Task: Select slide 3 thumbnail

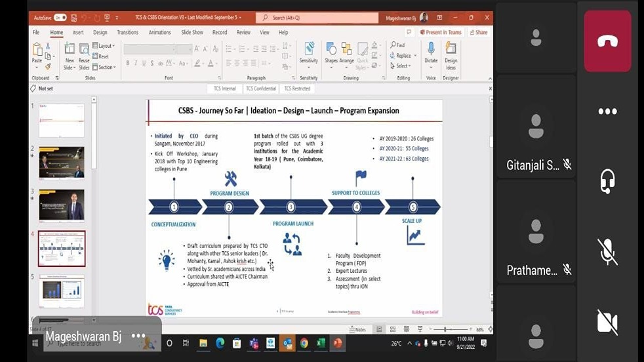Action: pos(62,205)
